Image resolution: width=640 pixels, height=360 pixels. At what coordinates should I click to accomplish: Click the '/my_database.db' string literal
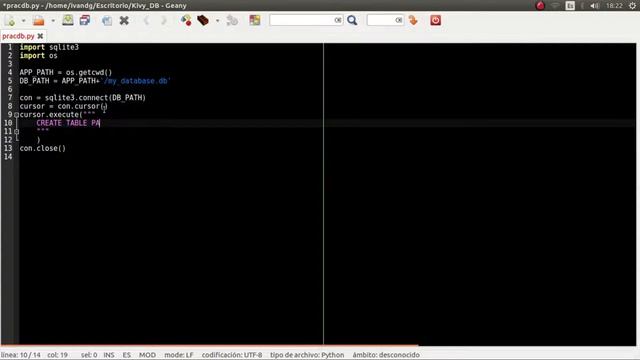pyautogui.click(x=136, y=81)
